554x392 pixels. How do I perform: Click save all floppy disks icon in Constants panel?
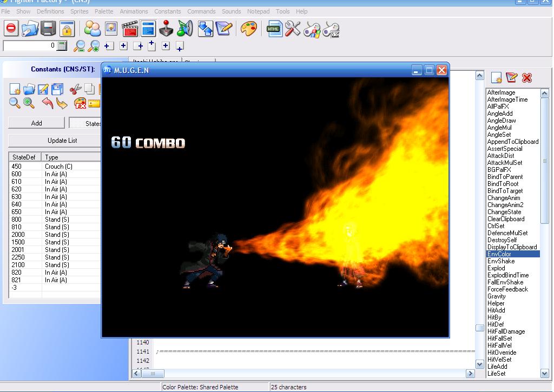[x=57, y=89]
